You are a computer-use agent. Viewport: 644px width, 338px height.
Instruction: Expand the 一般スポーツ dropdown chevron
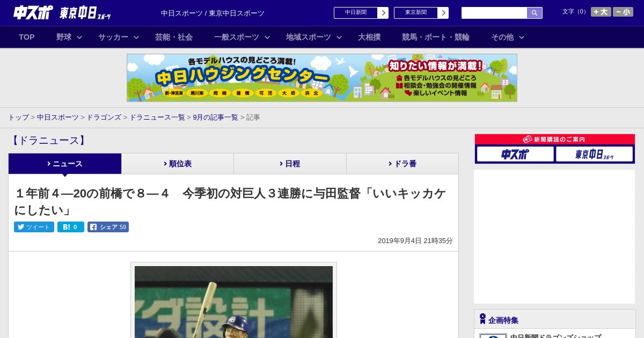pyautogui.click(x=267, y=37)
